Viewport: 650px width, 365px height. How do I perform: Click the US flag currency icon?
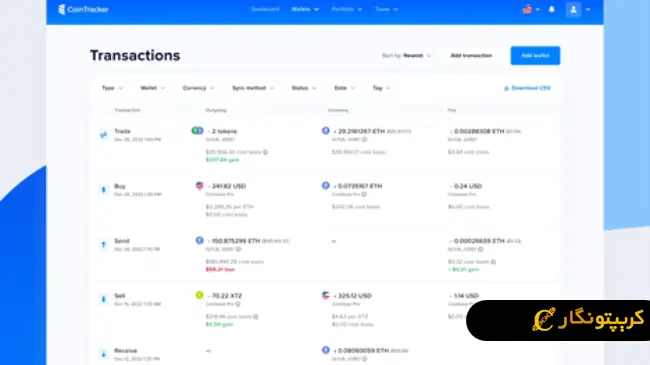click(527, 9)
